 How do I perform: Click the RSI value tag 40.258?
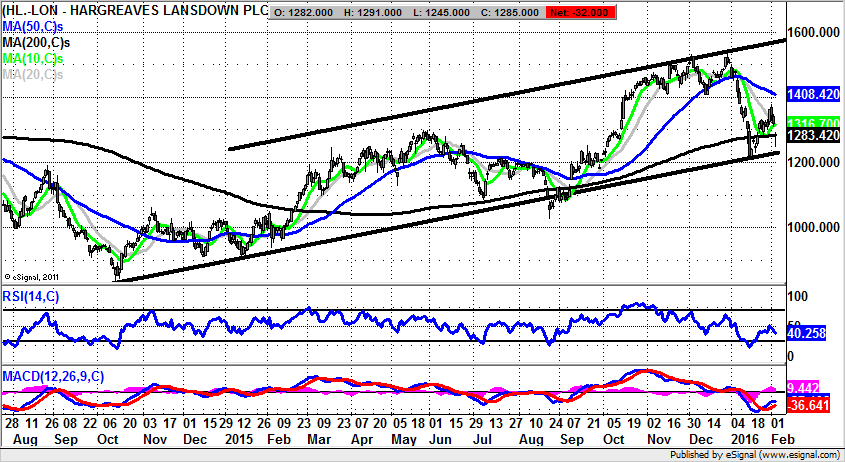807,334
